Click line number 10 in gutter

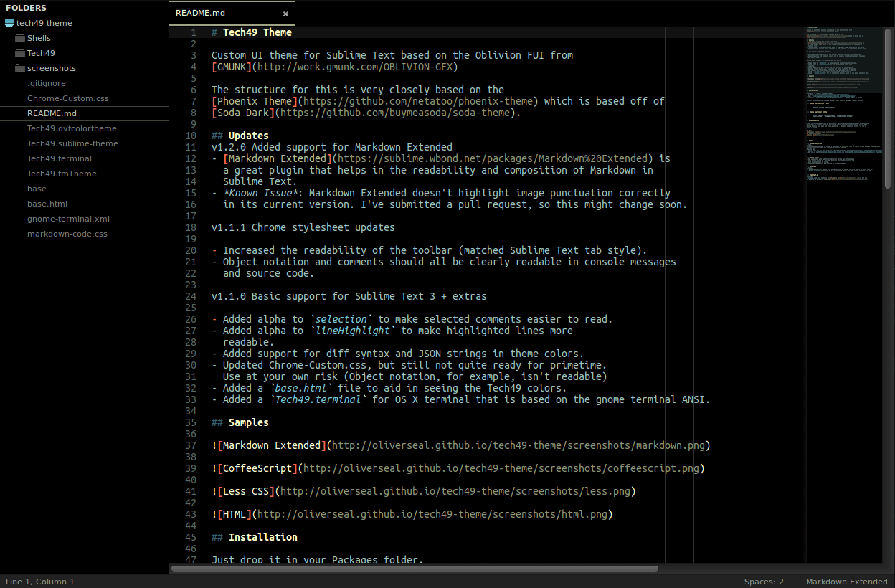point(190,136)
